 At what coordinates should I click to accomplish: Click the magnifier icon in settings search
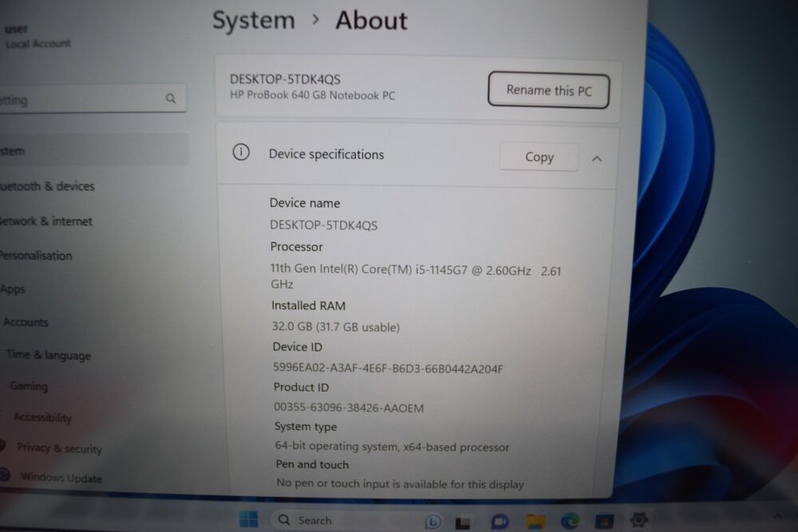[x=171, y=98]
